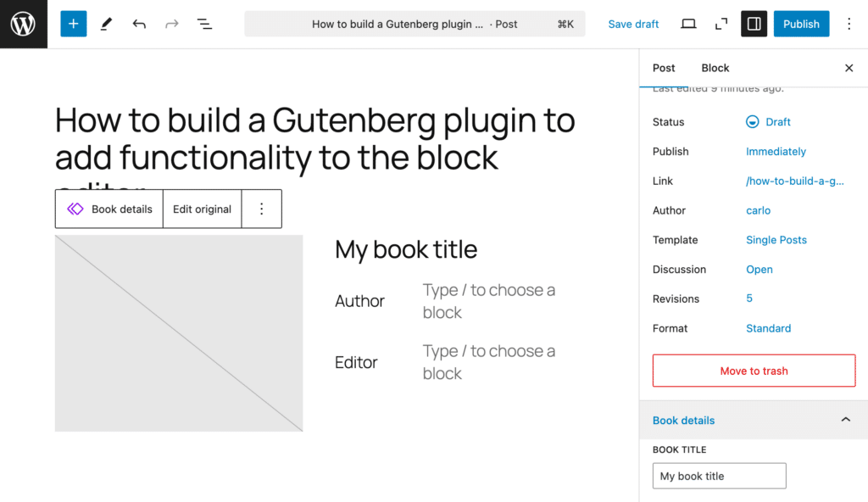This screenshot has height=502, width=868.
Task: Open the preview device options
Action: [x=688, y=24]
